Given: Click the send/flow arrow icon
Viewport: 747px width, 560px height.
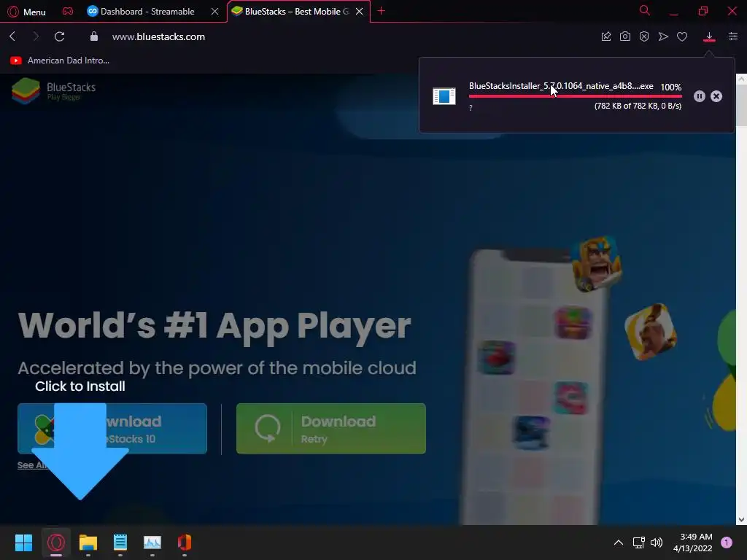Looking at the screenshot, I should tap(663, 36).
